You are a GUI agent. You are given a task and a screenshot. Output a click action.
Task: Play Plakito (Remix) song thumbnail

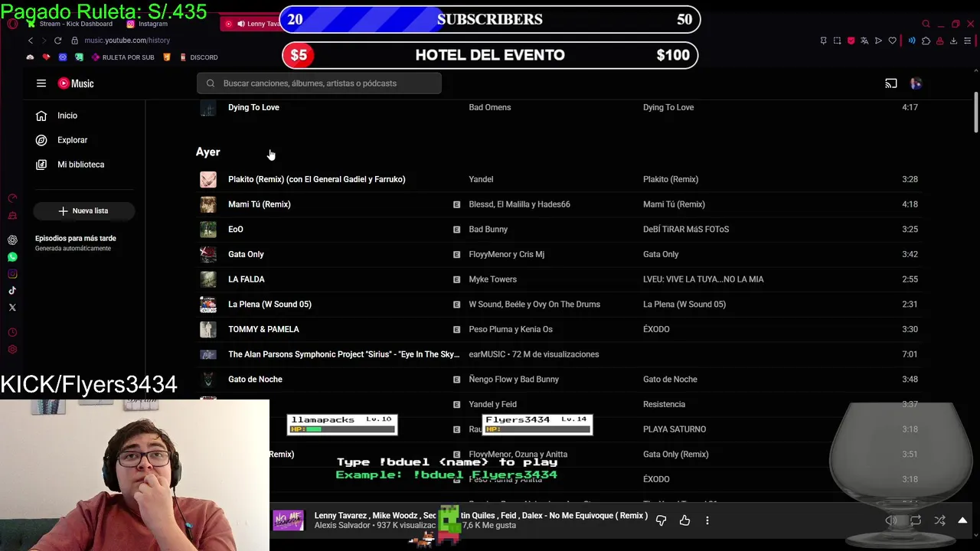click(208, 179)
